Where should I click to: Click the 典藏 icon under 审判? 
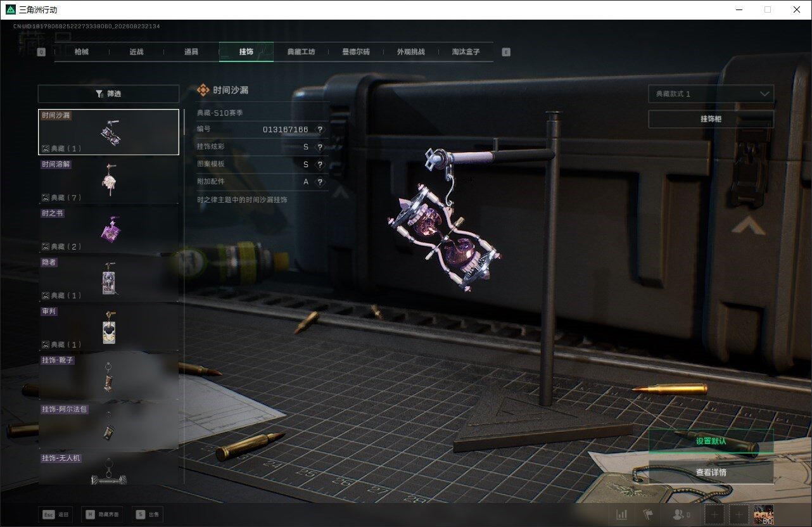pyautogui.click(x=46, y=345)
